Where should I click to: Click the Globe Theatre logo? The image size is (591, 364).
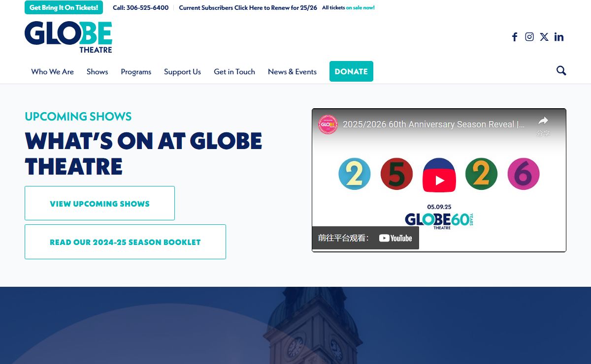point(68,37)
